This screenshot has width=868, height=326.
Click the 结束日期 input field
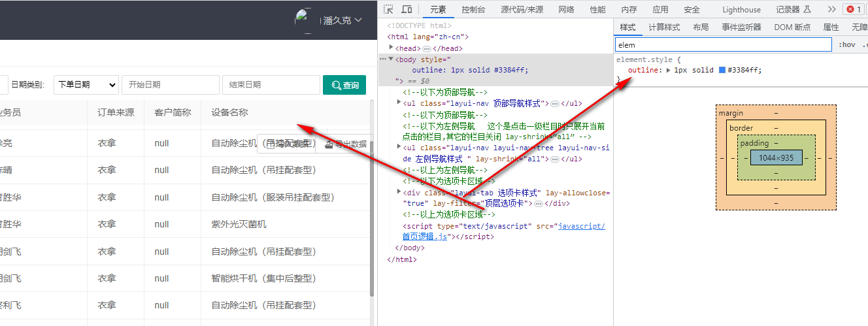(x=271, y=85)
